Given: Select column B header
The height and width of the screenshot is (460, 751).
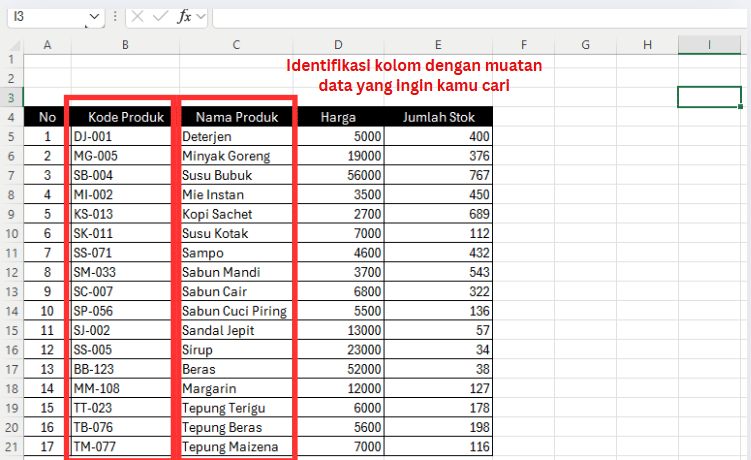Looking at the screenshot, I should point(124,45).
